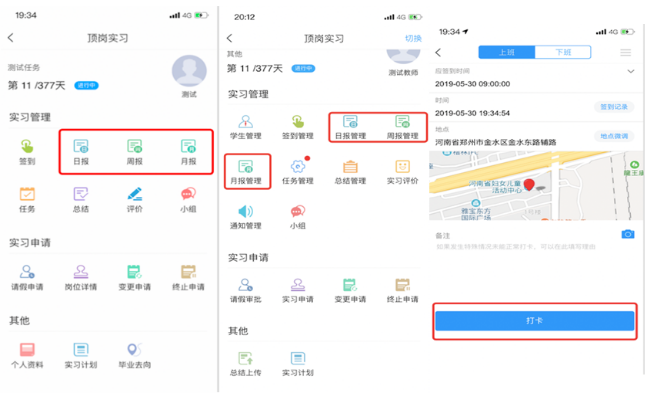The height and width of the screenshot is (394, 647).
Task: Open 总结管理
Action: (350, 172)
